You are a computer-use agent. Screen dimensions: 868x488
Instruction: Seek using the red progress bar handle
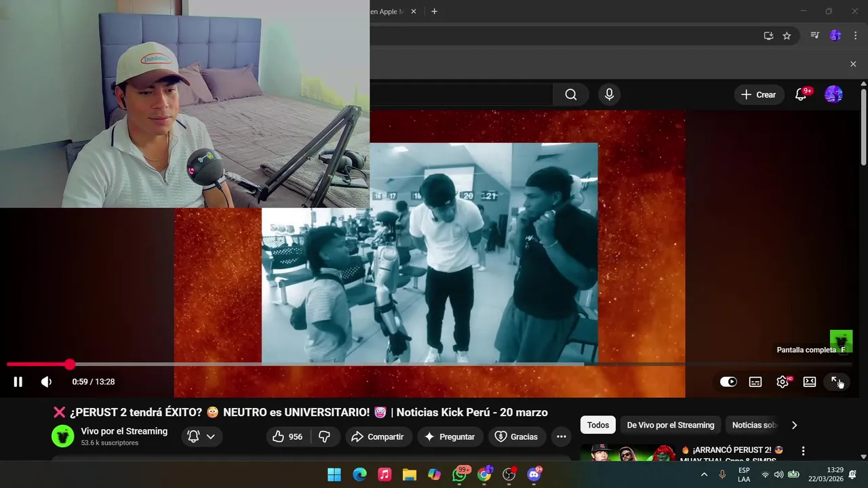click(70, 365)
